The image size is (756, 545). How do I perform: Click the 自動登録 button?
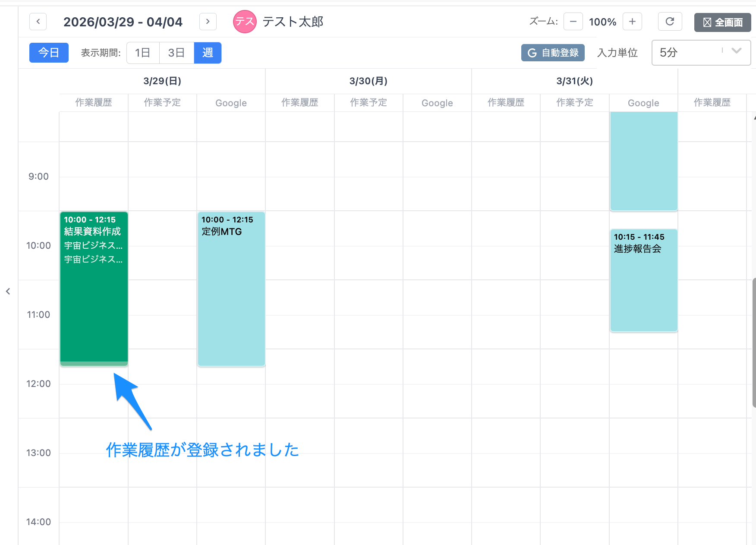(553, 53)
